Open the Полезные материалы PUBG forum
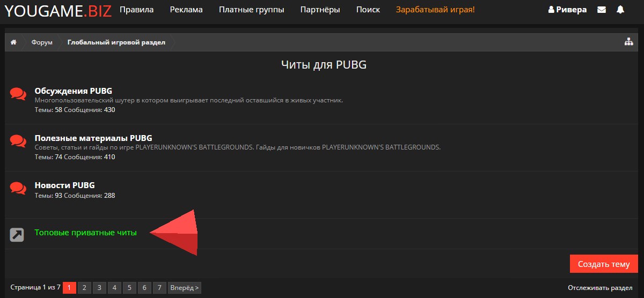The width and height of the screenshot is (644, 298). pos(93,138)
